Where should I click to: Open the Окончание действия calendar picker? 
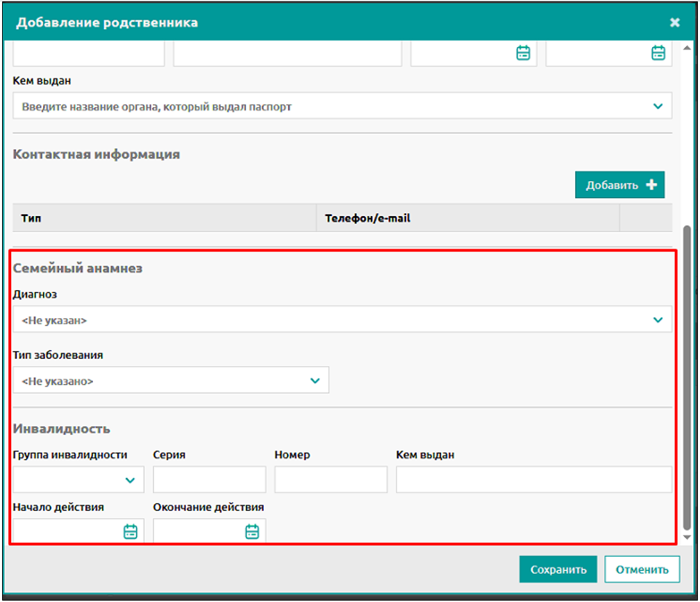[251, 532]
